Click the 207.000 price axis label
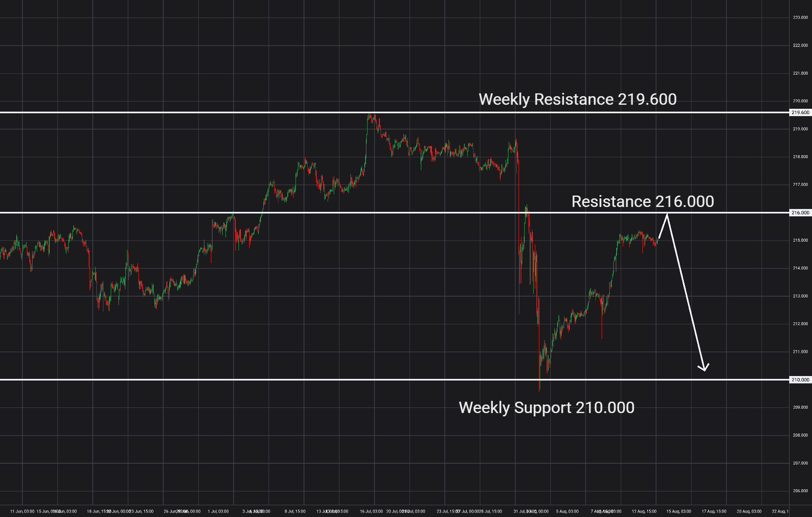The image size is (812, 517). click(x=800, y=463)
